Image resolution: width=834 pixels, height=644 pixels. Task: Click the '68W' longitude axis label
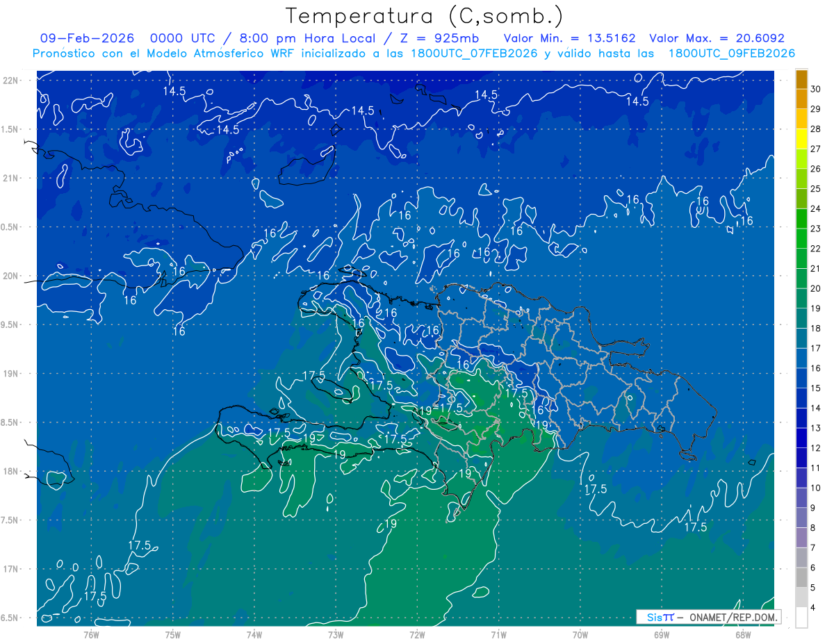click(743, 635)
